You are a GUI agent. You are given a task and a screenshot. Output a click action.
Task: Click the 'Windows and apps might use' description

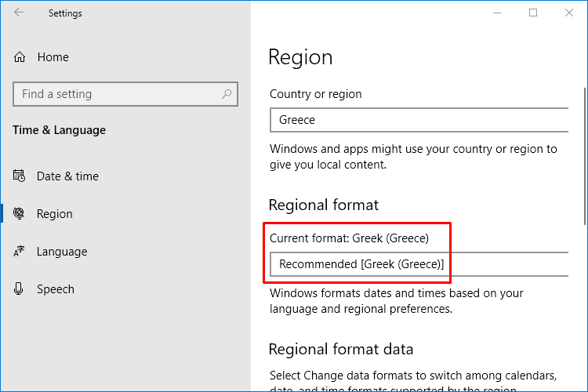413,157
